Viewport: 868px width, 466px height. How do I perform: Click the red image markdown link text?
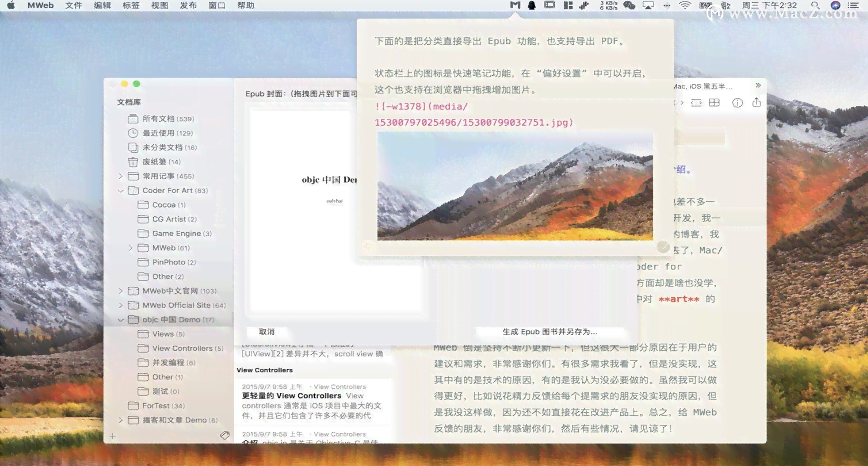[x=474, y=114]
